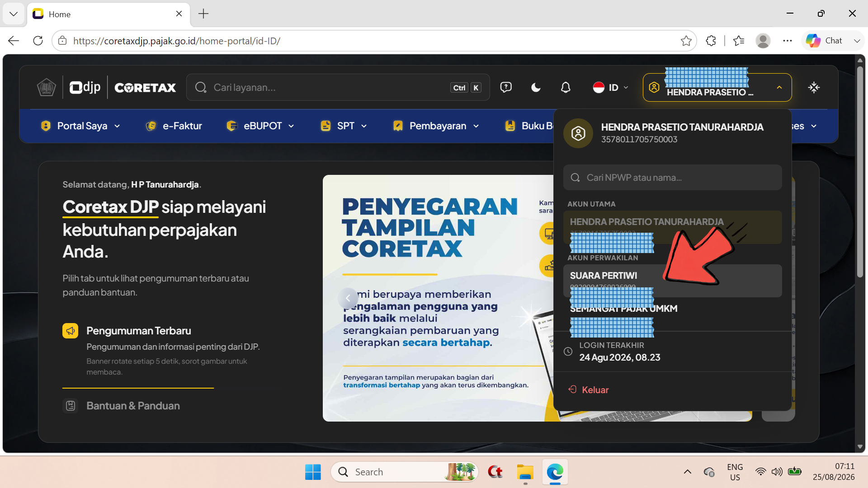Select the Bantuan & Panduan tab
The height and width of the screenshot is (488, 868).
pos(133,406)
